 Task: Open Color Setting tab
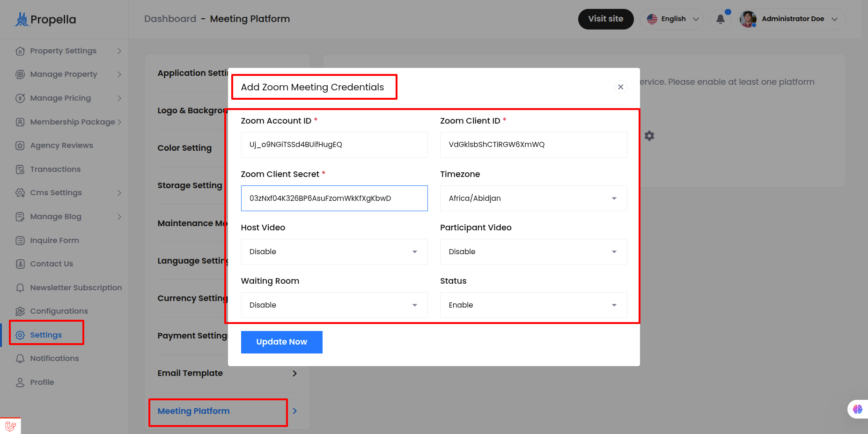click(x=184, y=148)
